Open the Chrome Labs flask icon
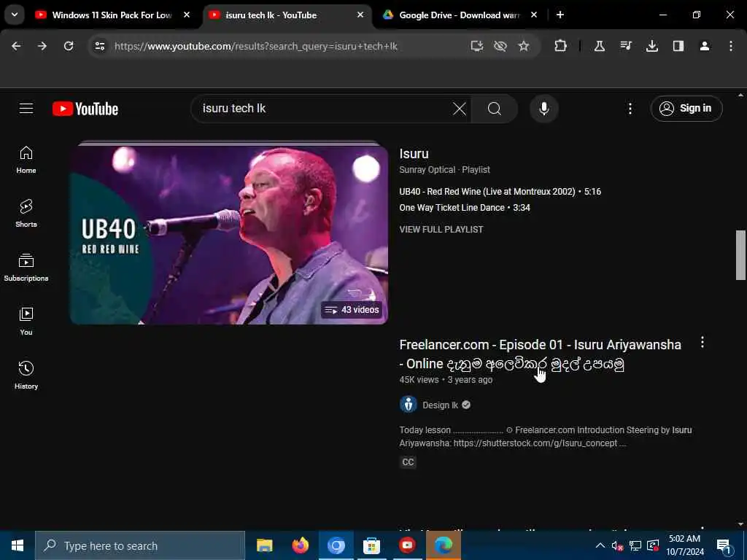 (x=600, y=46)
